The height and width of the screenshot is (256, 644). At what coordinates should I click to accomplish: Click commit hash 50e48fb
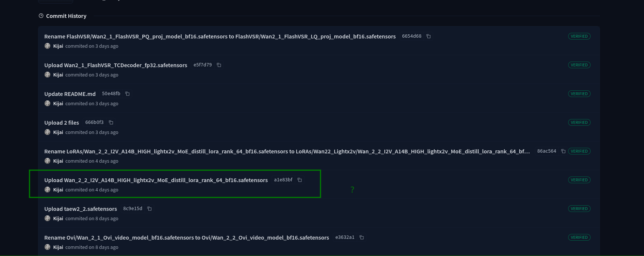[x=111, y=94]
